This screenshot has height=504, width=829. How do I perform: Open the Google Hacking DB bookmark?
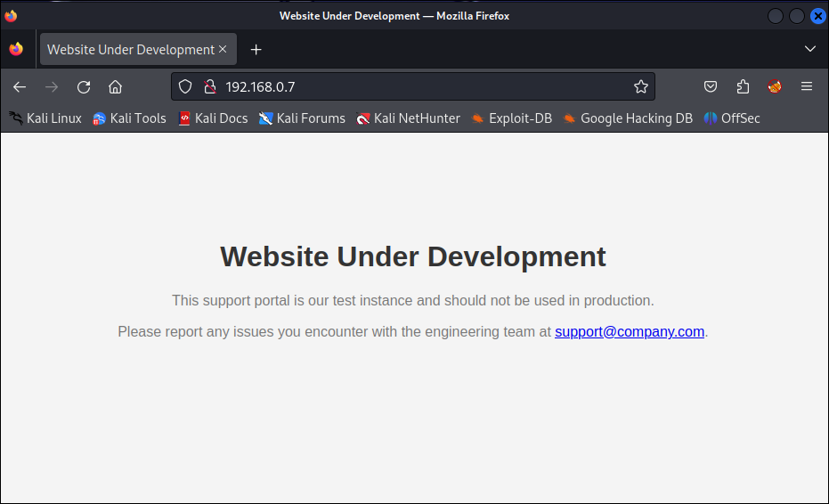[628, 118]
